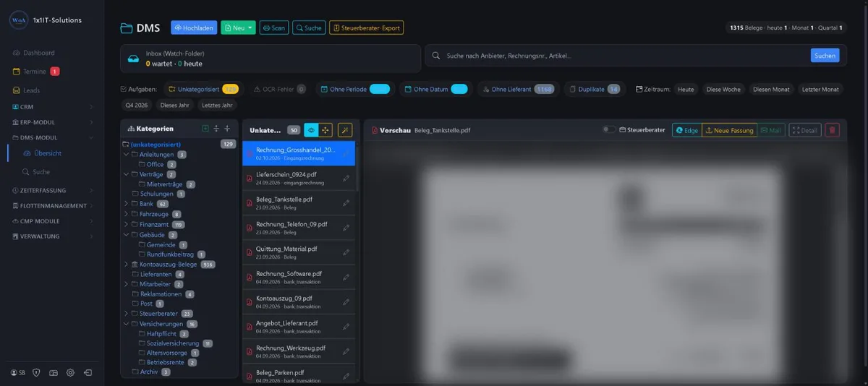Click the Hochladen upload button

point(194,27)
